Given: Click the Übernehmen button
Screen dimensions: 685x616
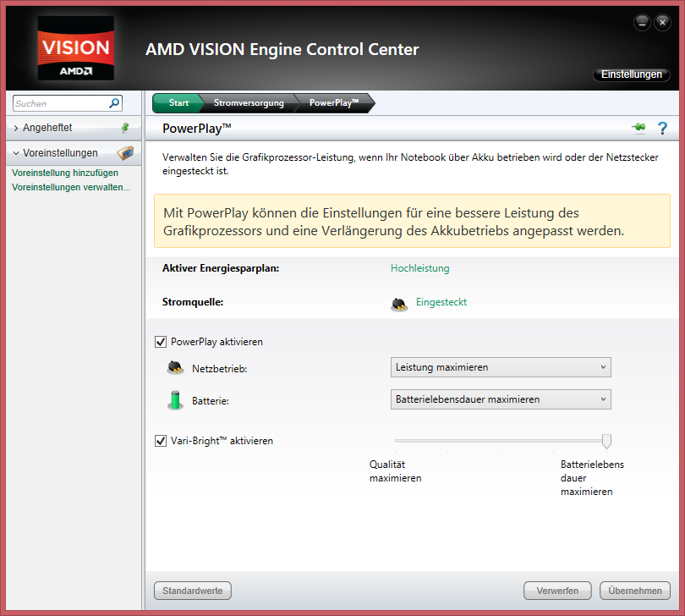Looking at the screenshot, I should point(635,591).
